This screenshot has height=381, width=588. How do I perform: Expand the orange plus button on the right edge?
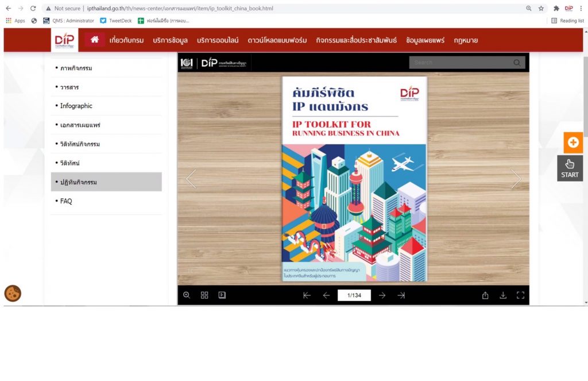(x=572, y=143)
